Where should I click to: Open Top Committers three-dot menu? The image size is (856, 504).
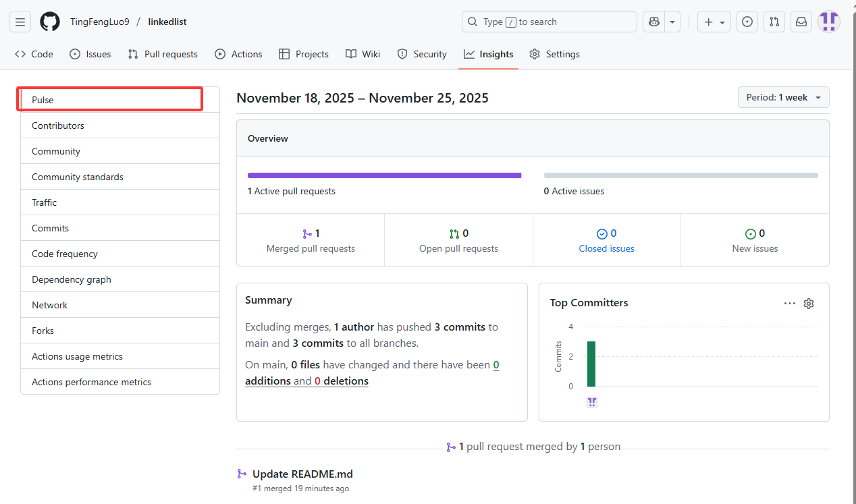coord(789,304)
